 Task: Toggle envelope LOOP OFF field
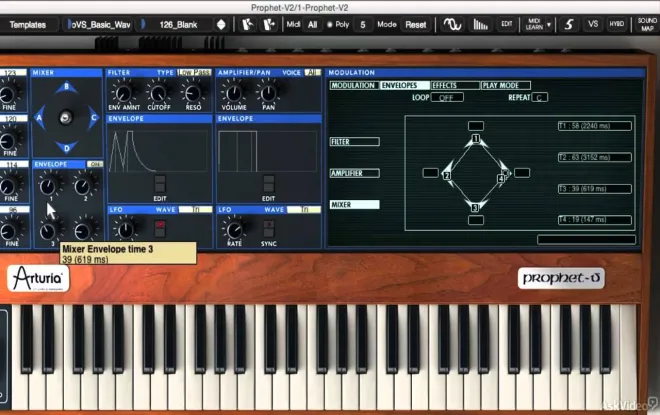[x=447, y=98]
